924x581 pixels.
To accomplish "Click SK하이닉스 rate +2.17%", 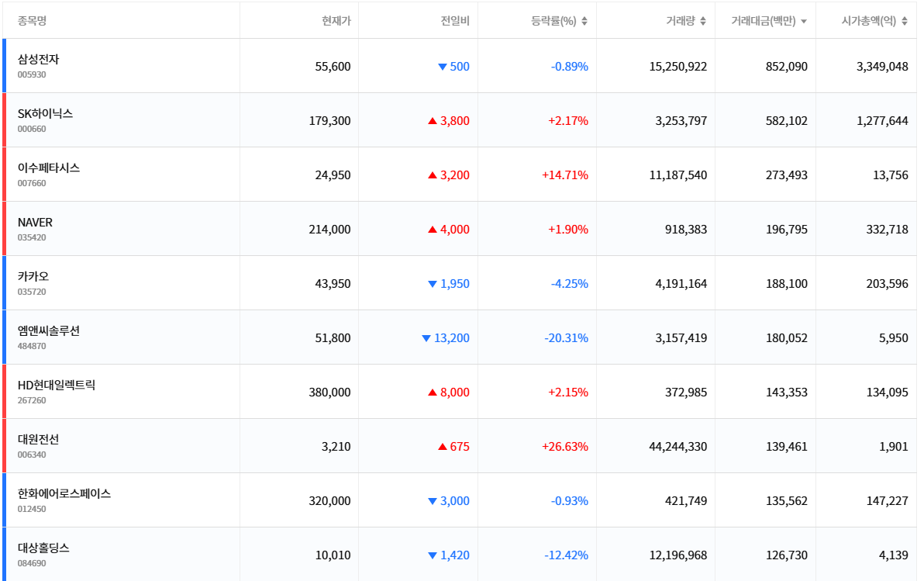I will (568, 121).
